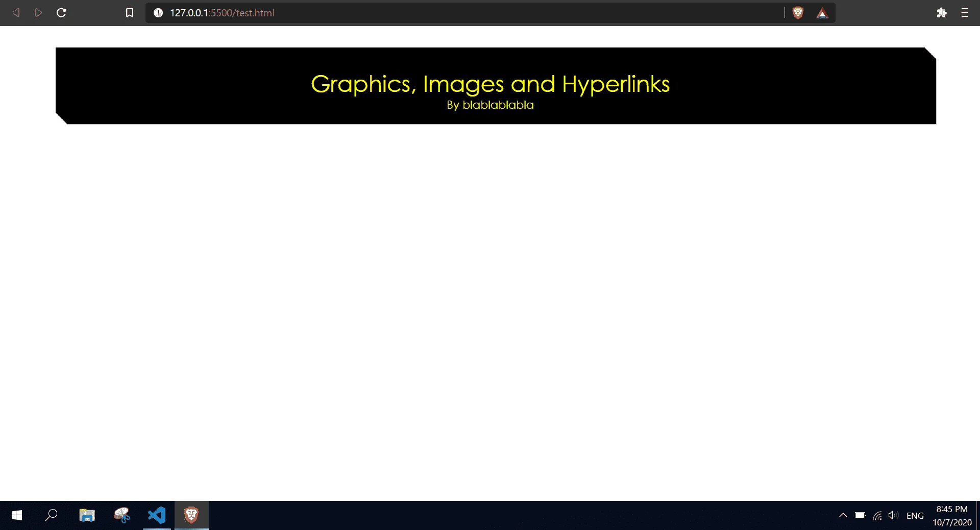The width and height of the screenshot is (980, 530).
Task: Show hidden system tray icons
Action: tap(843, 516)
